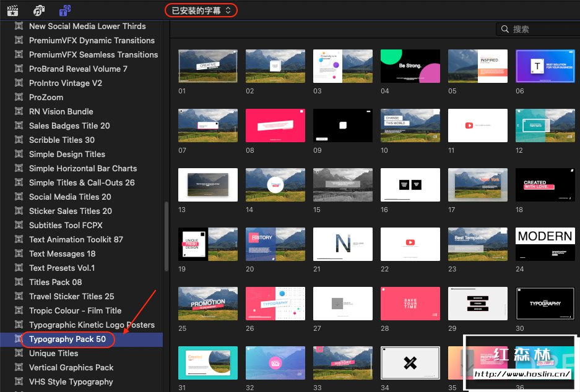Click the title icon beside ProZoom
The width and height of the screenshot is (580, 392).
[19, 97]
